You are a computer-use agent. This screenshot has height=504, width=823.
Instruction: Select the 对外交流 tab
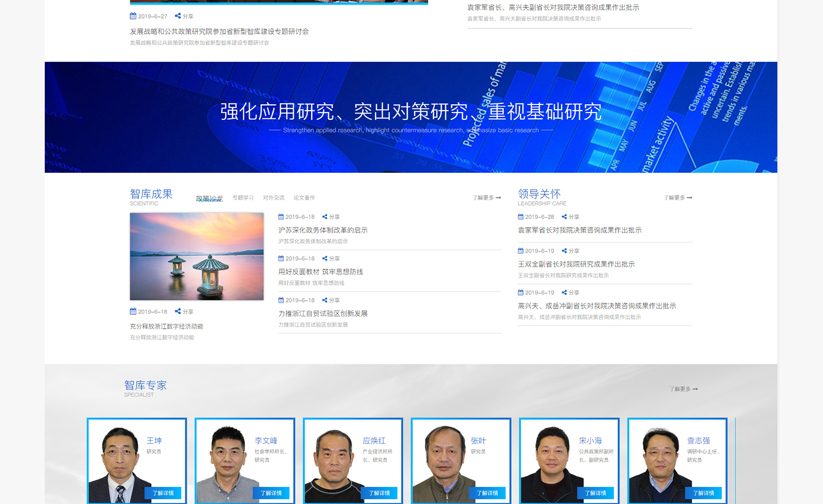click(274, 198)
